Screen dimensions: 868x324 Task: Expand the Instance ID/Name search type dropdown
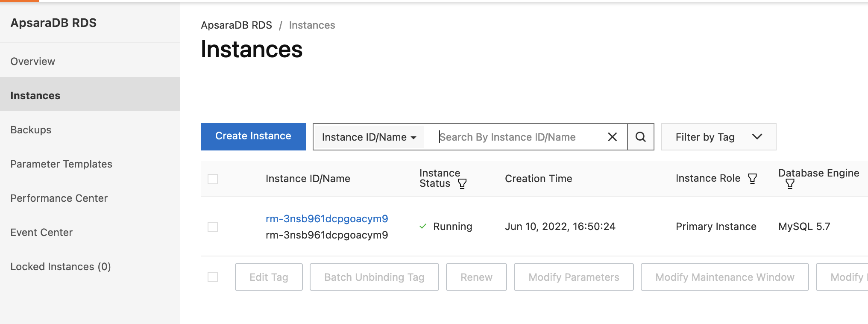(x=369, y=137)
